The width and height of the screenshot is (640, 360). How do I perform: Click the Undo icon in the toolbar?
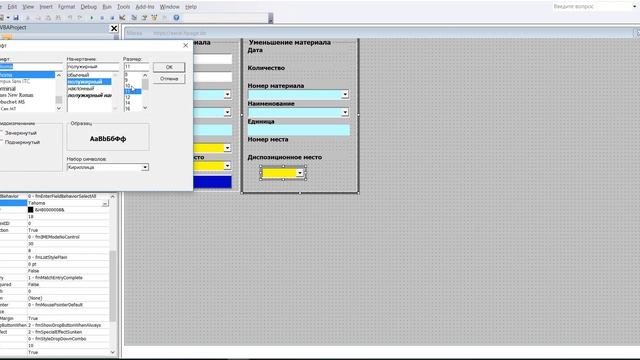70,18
